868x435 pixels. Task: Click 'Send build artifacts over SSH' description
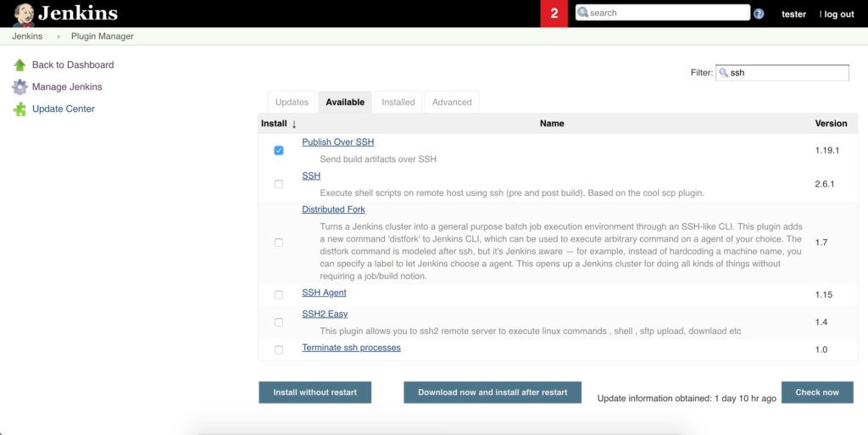378,159
